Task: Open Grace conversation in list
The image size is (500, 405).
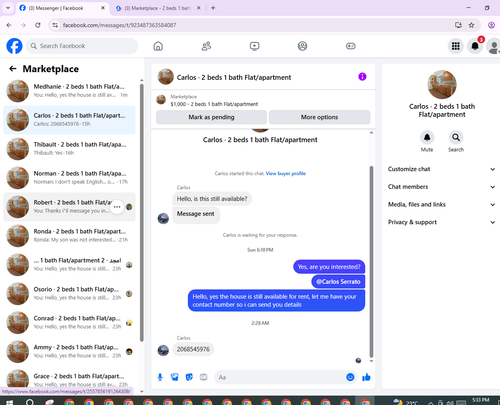Action: pos(69,380)
